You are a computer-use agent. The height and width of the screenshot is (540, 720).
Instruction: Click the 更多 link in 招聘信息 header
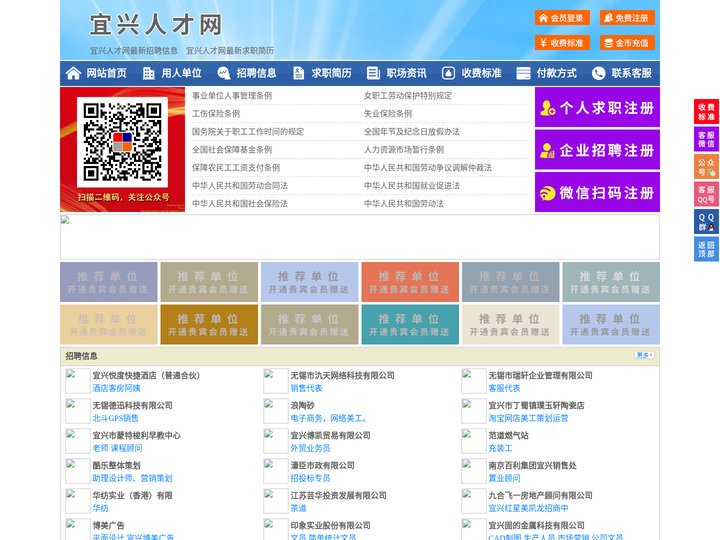pos(644,355)
